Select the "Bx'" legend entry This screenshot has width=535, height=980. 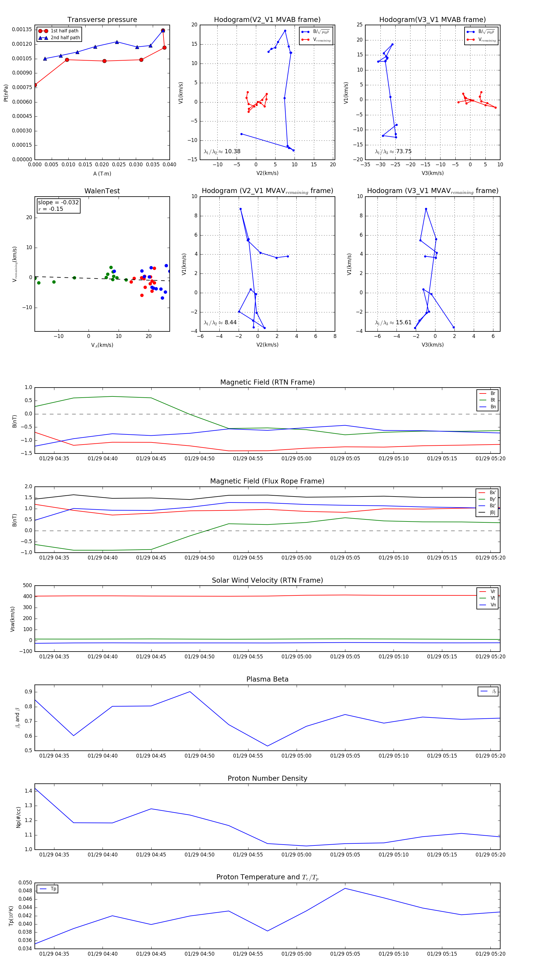(487, 493)
